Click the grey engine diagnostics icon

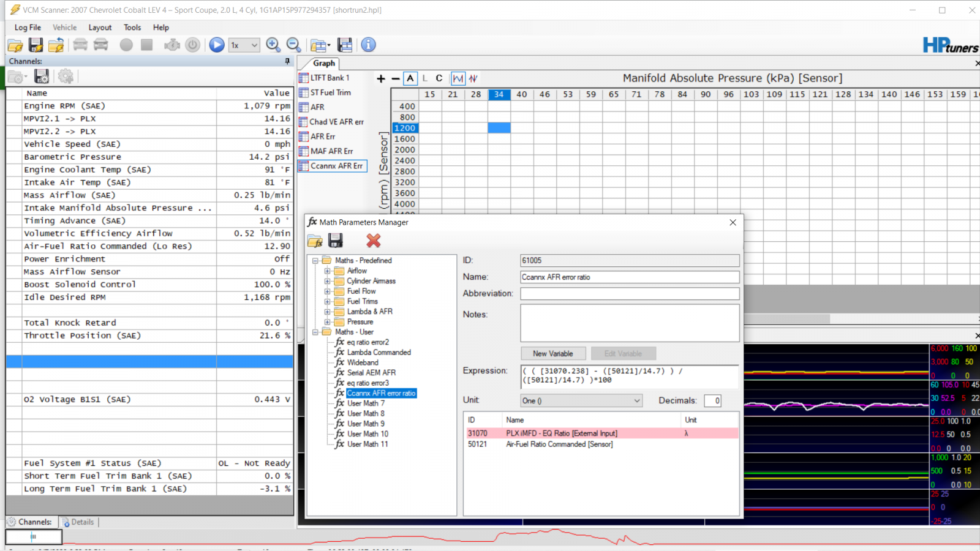pos(172,45)
